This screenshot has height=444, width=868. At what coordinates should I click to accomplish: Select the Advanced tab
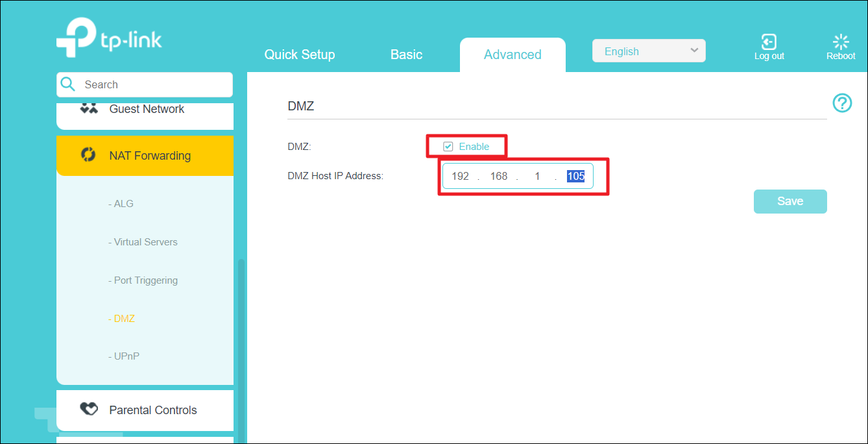tap(512, 55)
